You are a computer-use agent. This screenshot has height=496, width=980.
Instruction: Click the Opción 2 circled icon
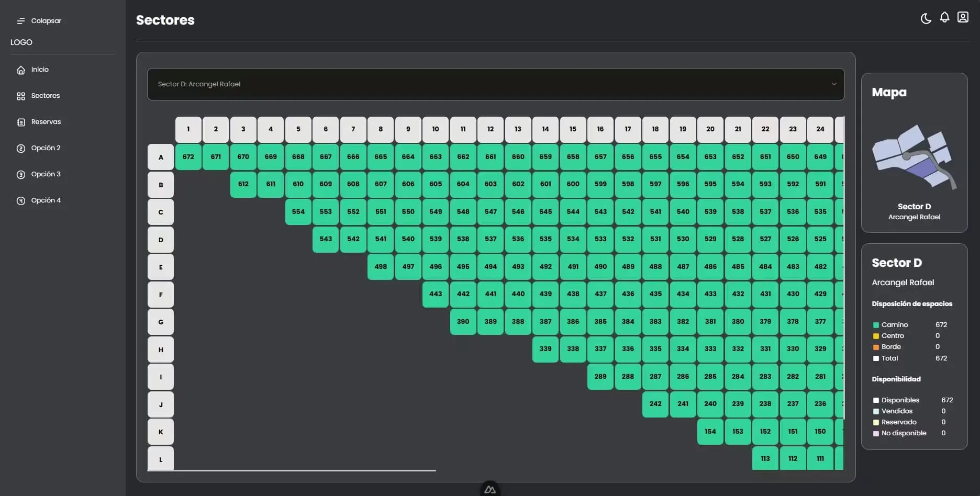tap(20, 148)
